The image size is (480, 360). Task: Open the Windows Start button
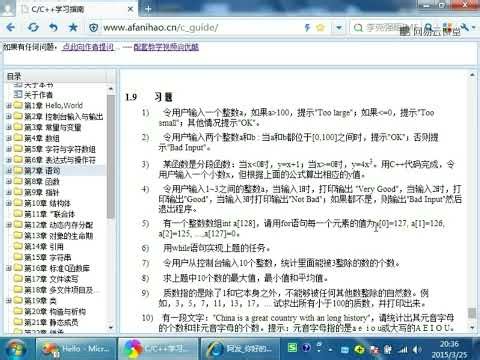point(16,349)
